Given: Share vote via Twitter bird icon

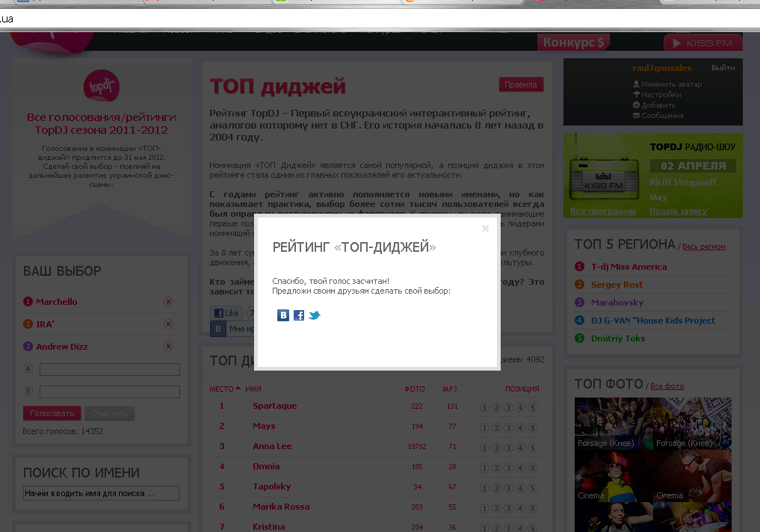Looking at the screenshot, I should coord(315,315).
